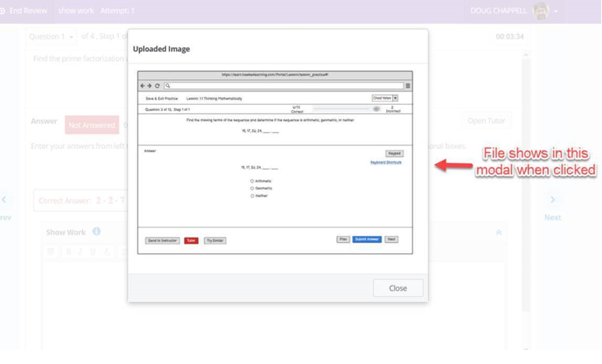Screen dimensions: 602x364
Task: Click the first toolbar icon left of Bold
Action: click(50, 251)
